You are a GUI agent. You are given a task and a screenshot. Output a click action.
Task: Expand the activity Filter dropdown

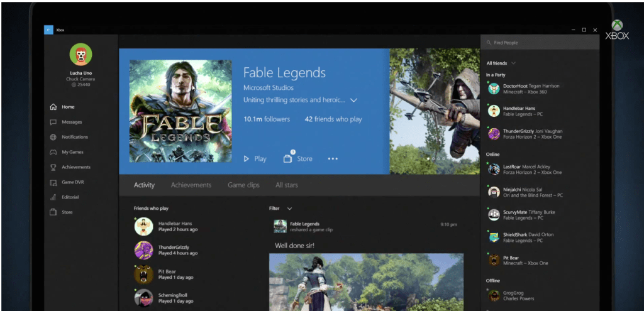[289, 209]
